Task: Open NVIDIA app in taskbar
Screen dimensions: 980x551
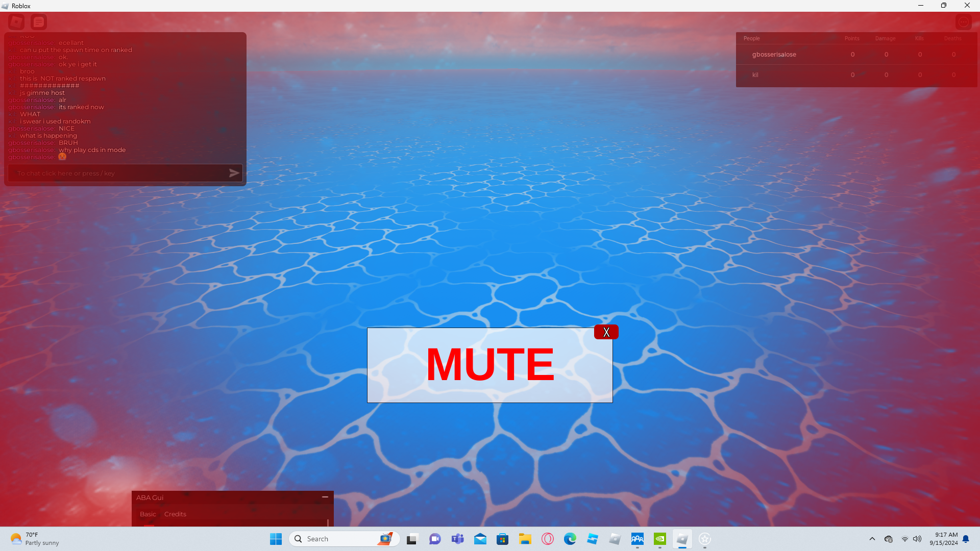Action: click(x=660, y=539)
